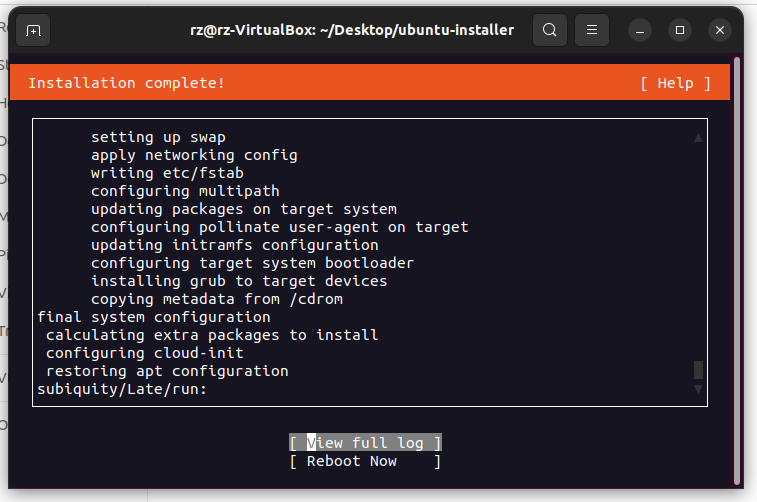757x502 pixels.
Task: Open the installer Help menu
Action: [675, 83]
